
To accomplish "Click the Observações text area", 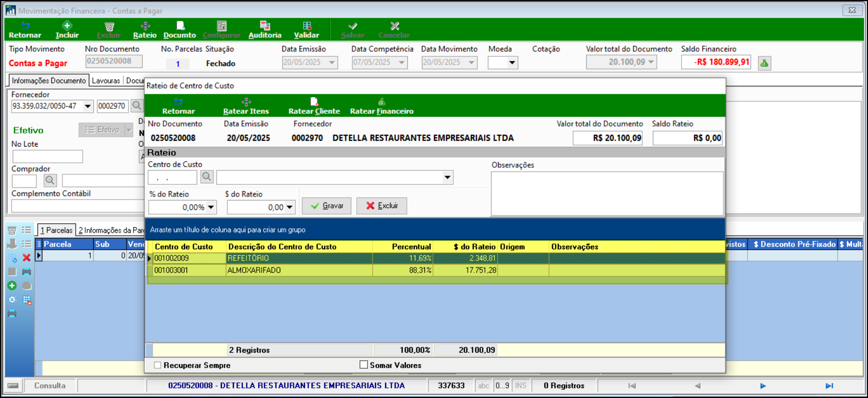I will [x=607, y=193].
